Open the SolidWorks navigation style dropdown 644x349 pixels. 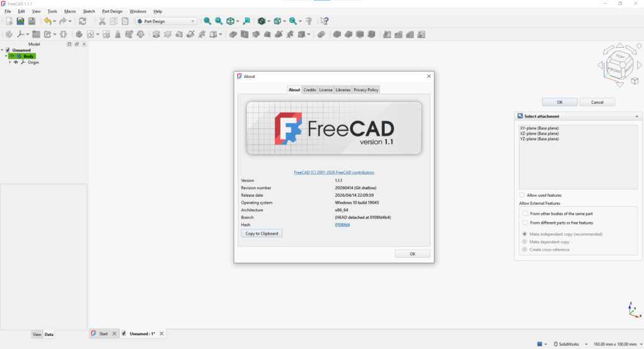570,344
